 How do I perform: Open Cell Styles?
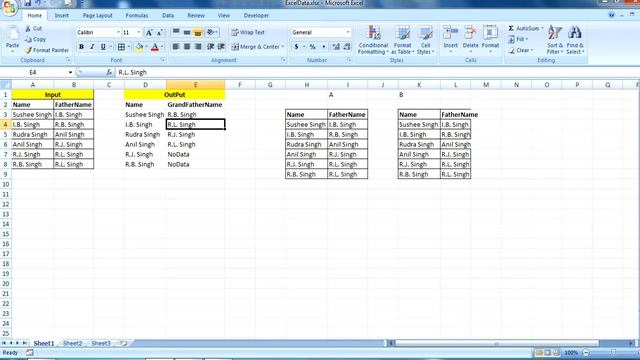425,40
